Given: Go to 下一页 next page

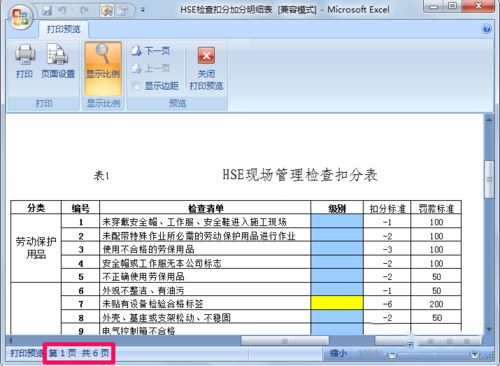Looking at the screenshot, I should pos(151,51).
